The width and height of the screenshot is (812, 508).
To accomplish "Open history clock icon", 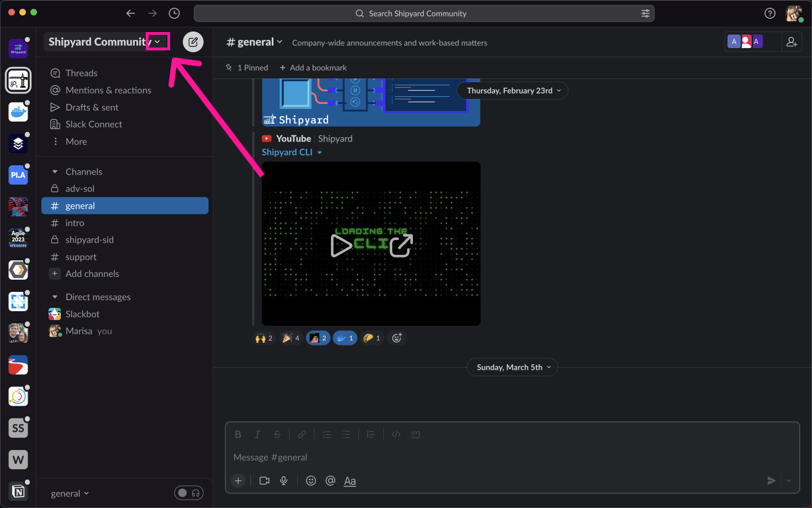I will (174, 13).
